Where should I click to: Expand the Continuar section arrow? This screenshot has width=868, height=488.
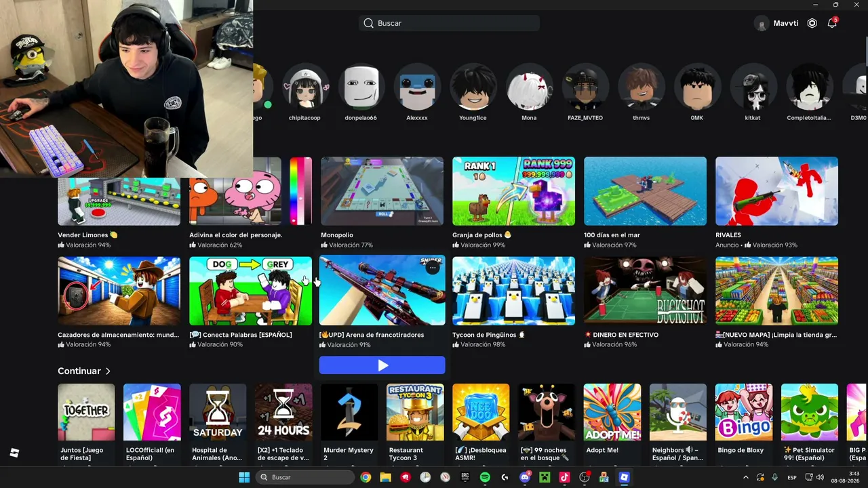[108, 371]
